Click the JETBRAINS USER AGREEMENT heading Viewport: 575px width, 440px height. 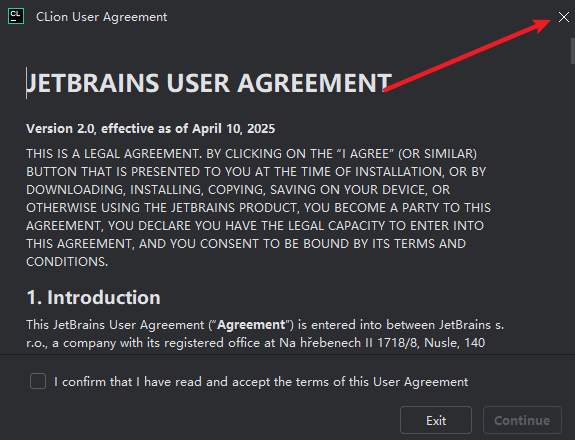pyautogui.click(x=209, y=83)
